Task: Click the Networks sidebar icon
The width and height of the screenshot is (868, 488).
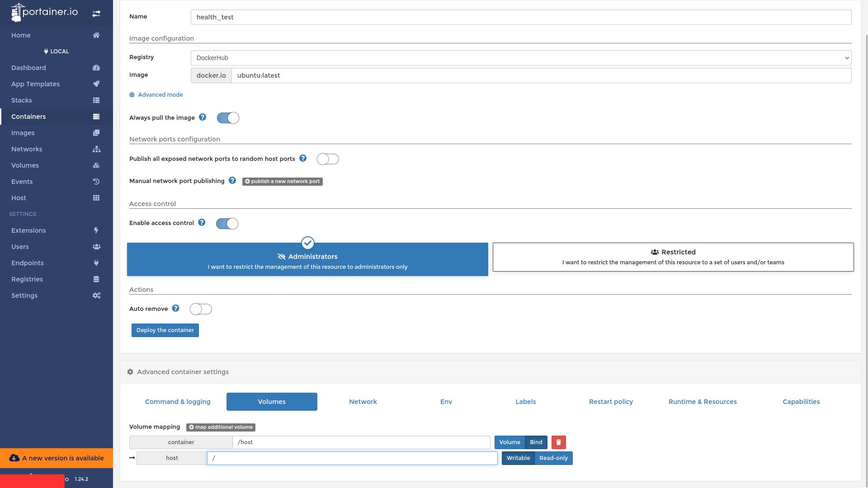Action: 97,149
